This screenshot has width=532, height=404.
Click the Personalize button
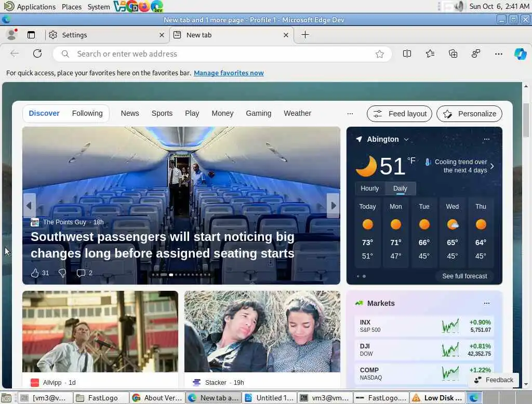coord(469,114)
